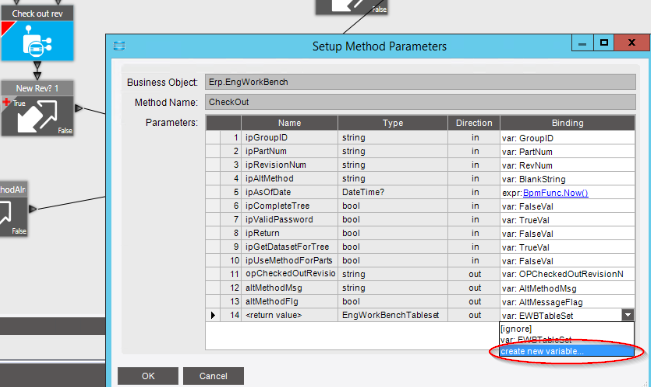Select the ipCompleteTree parameter name
Viewport: 651px width, 387px height.
point(289,206)
